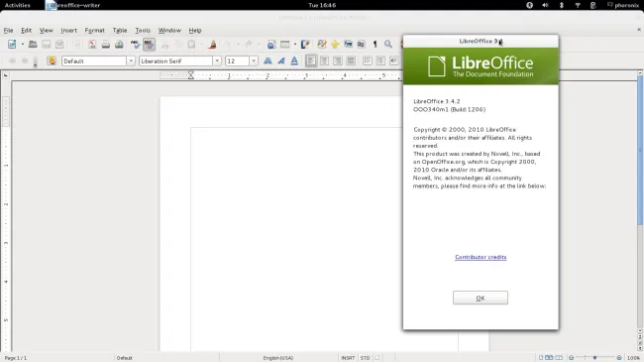Click the English (USA) language status field
The image size is (644, 362).
click(278, 358)
